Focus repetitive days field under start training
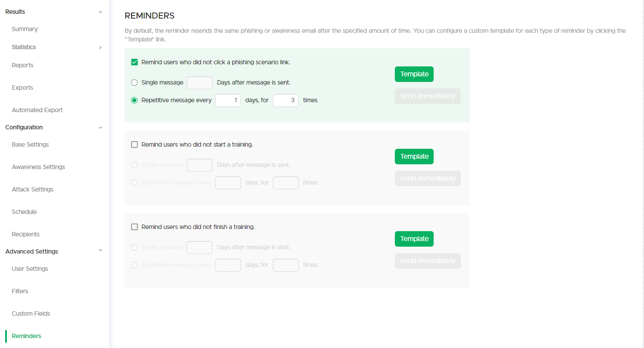This screenshot has width=644, height=348. point(228,183)
